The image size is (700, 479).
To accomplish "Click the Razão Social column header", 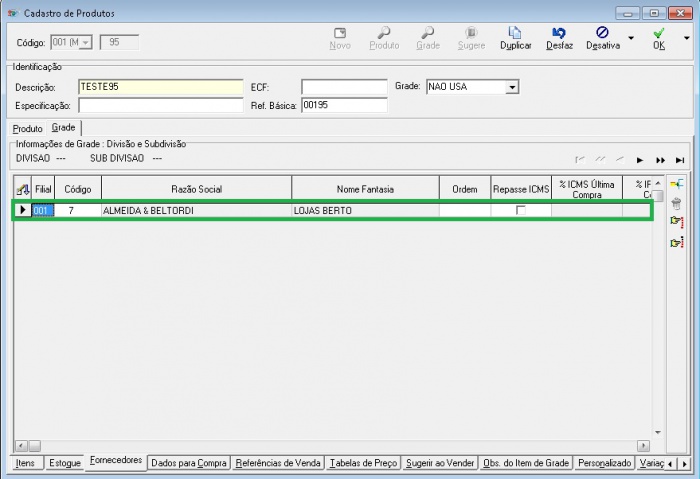I will click(196, 188).
